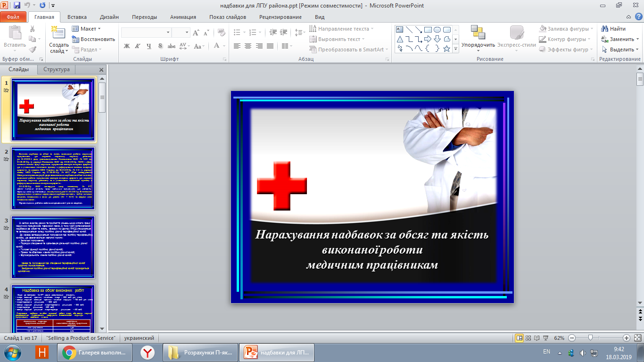Viewport: 644px width, 362px height.
Task: Expand the Заменить dropdown arrow
Action: point(637,39)
